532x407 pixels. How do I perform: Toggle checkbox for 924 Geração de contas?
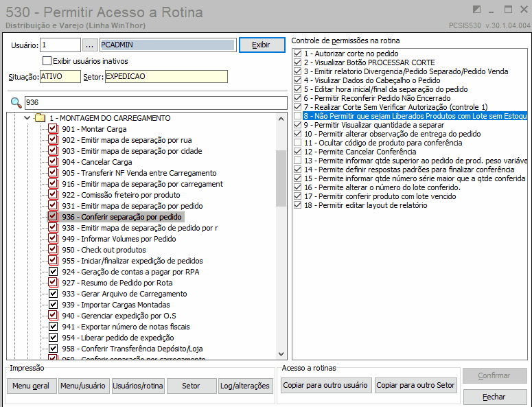pos(53,272)
